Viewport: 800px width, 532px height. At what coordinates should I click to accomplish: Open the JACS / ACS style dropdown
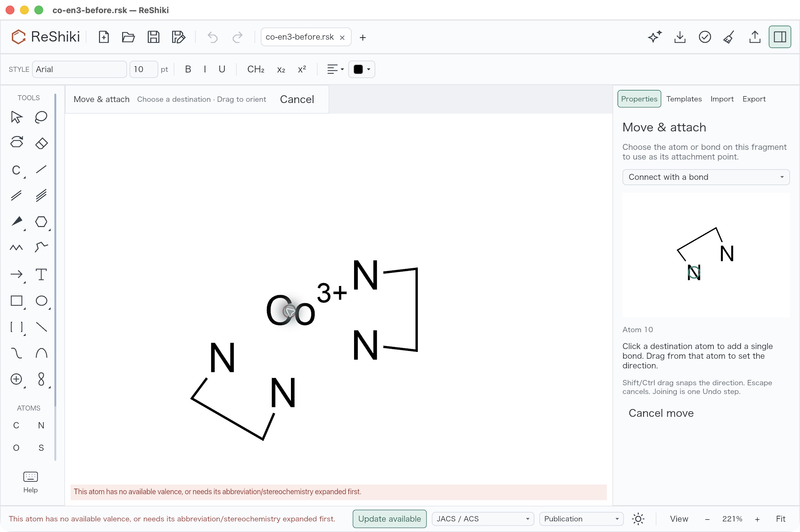point(483,519)
